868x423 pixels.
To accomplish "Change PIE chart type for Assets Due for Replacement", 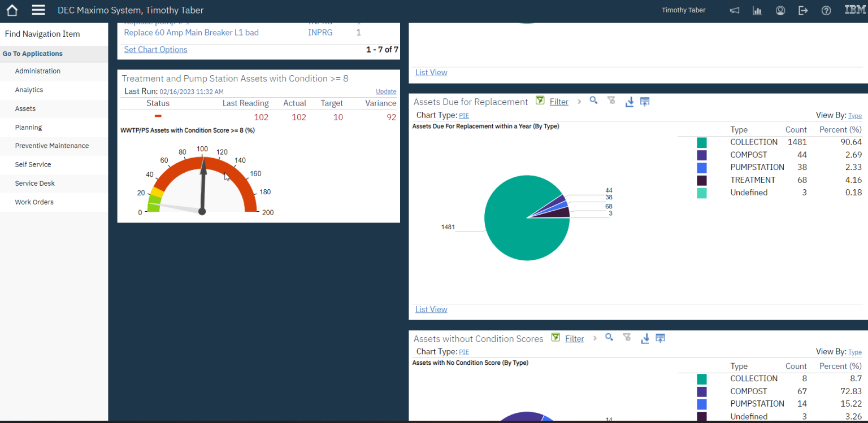I will coord(464,115).
